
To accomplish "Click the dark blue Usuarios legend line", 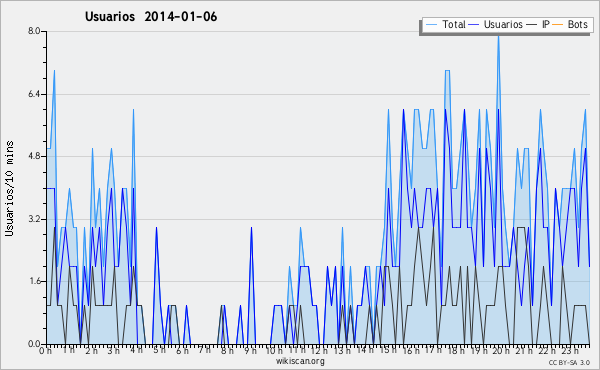I will click(474, 25).
